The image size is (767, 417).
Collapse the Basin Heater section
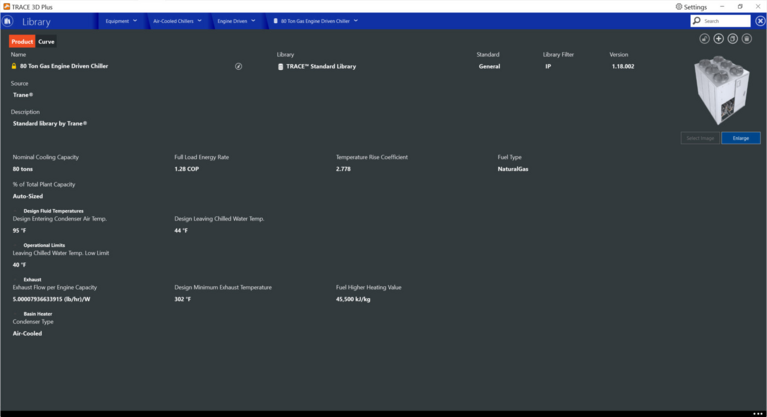pos(16,314)
